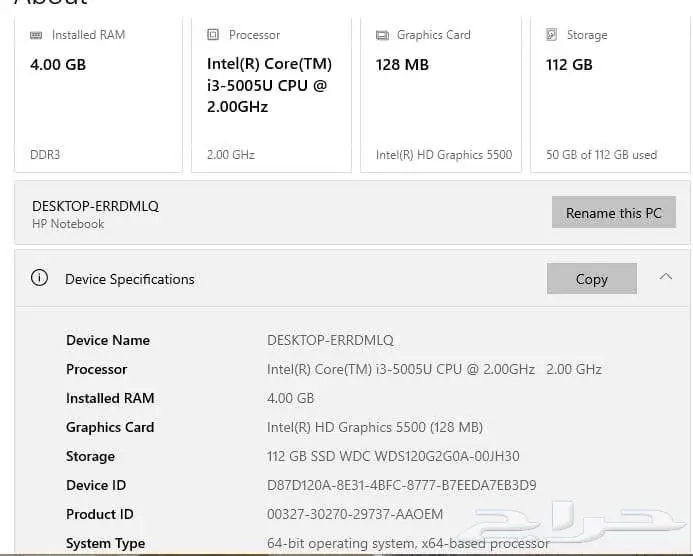The height and width of the screenshot is (556, 693).
Task: Collapse the Device Specifications section chevron
Action: 666,277
